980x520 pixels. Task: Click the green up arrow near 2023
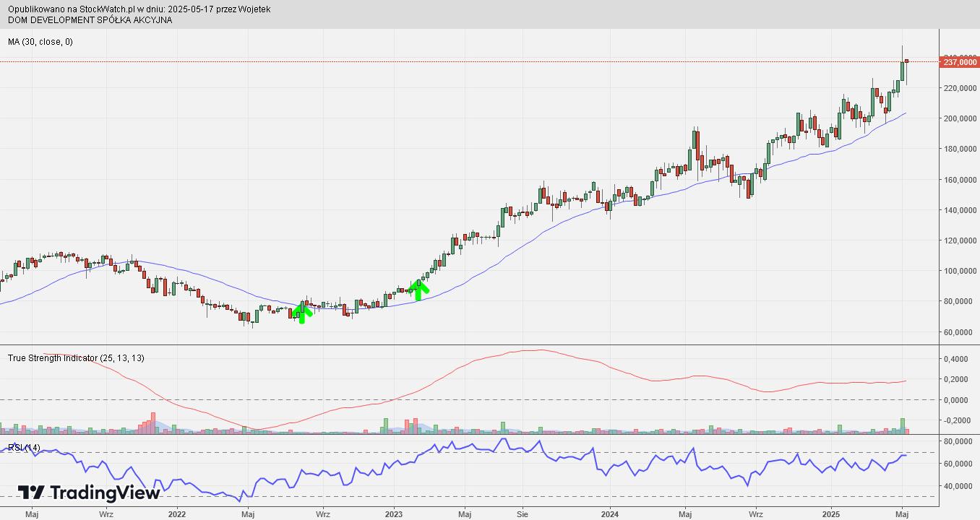click(x=418, y=289)
